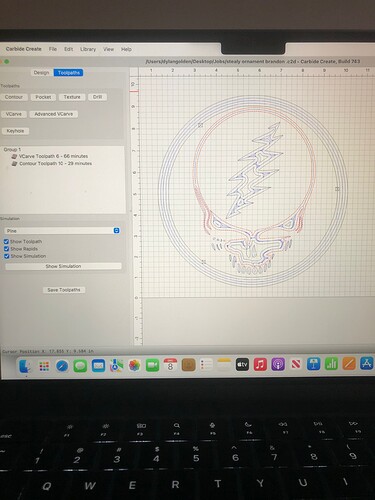Open Maps app in dock
The width and height of the screenshot is (375, 500).
pyautogui.click(x=116, y=366)
